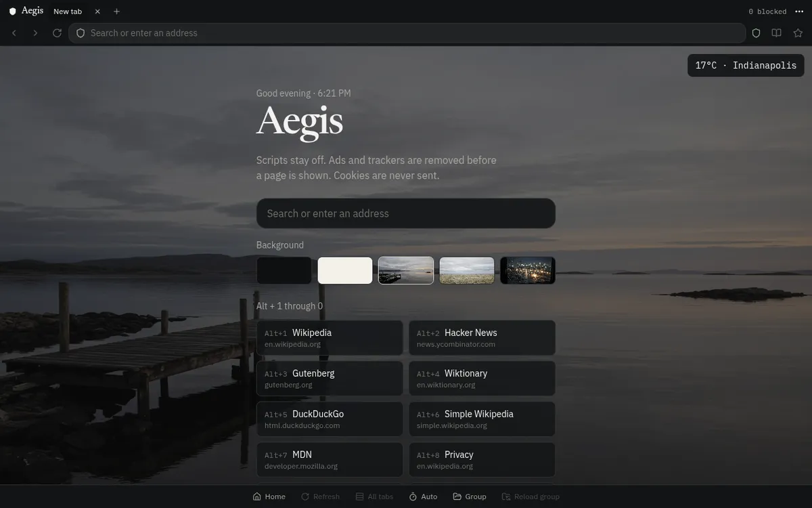Open the Wikipedia shortcut tile

coord(330,337)
